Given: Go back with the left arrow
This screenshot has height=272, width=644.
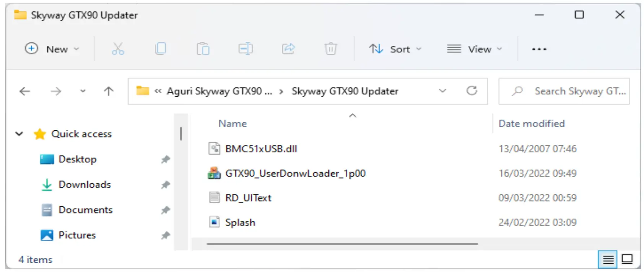Looking at the screenshot, I should pos(25,91).
